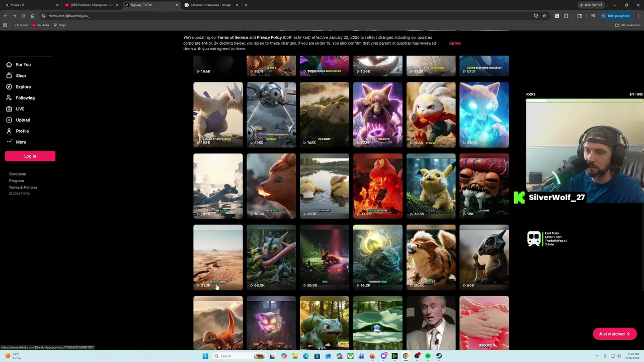Open the Windows Start menu
Screen dimensions: 644x362
coord(205,356)
